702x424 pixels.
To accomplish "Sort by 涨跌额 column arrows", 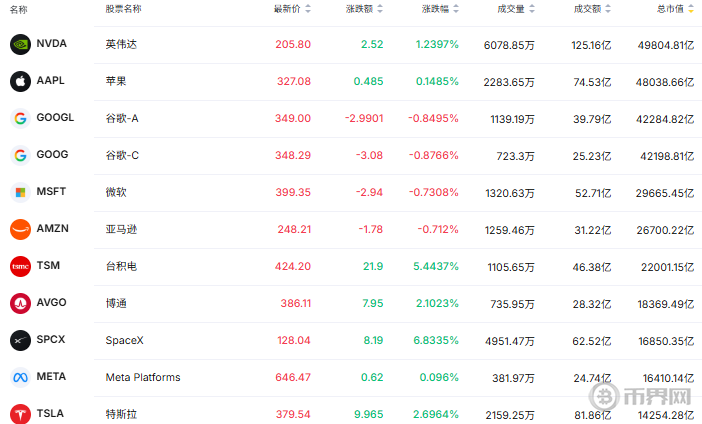I will pyautogui.click(x=380, y=9).
